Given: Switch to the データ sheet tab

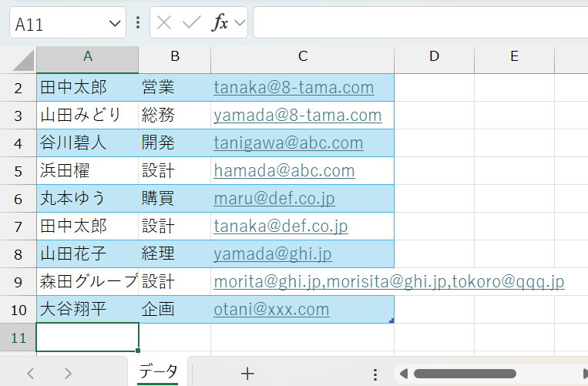Looking at the screenshot, I should point(158,372).
